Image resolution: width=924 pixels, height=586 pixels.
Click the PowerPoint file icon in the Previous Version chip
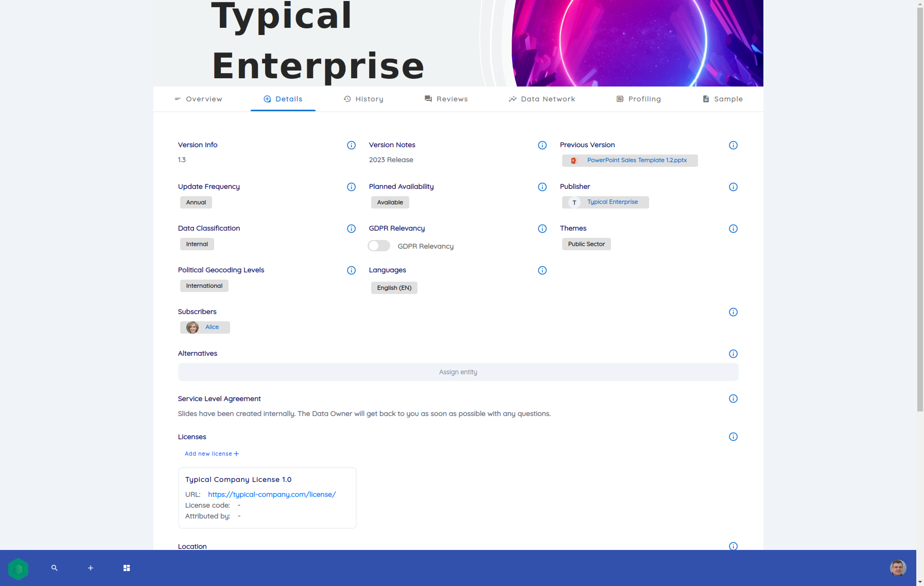tap(574, 161)
